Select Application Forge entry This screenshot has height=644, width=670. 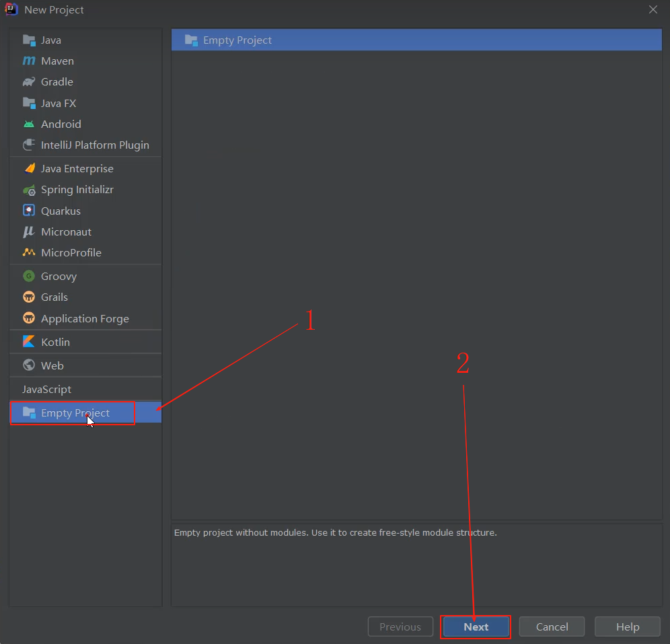tap(85, 318)
